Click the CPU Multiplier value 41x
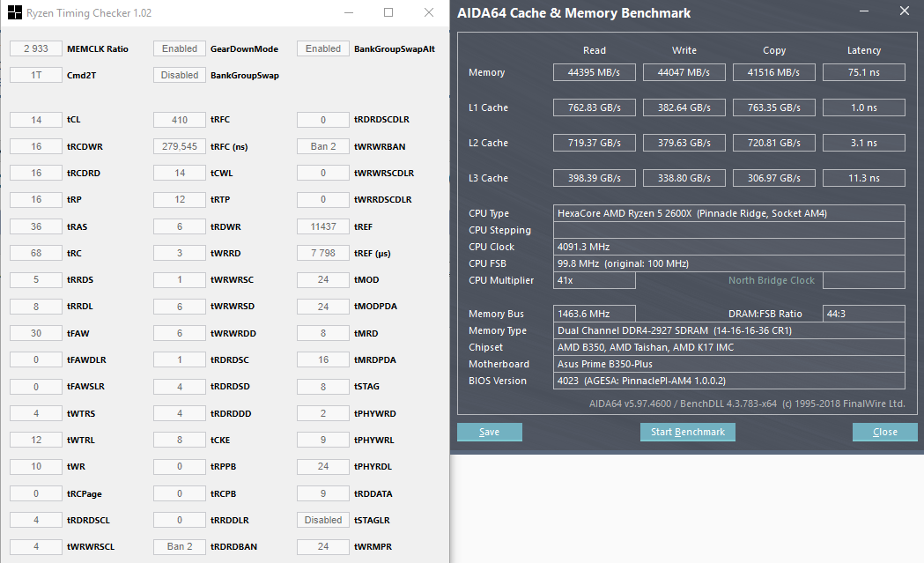 click(594, 280)
